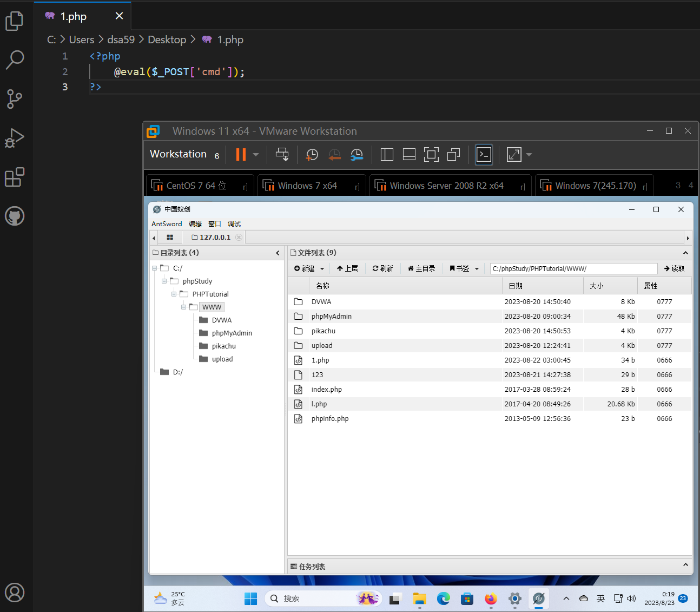This screenshot has width=700, height=612.
Task: Collapse the PHPTutorial tree node
Action: [x=174, y=294]
